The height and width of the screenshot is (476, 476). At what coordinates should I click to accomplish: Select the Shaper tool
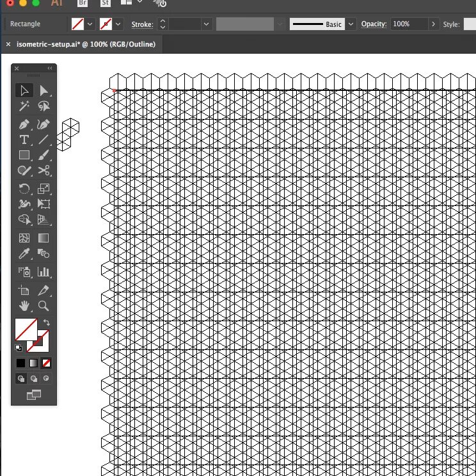24,170
